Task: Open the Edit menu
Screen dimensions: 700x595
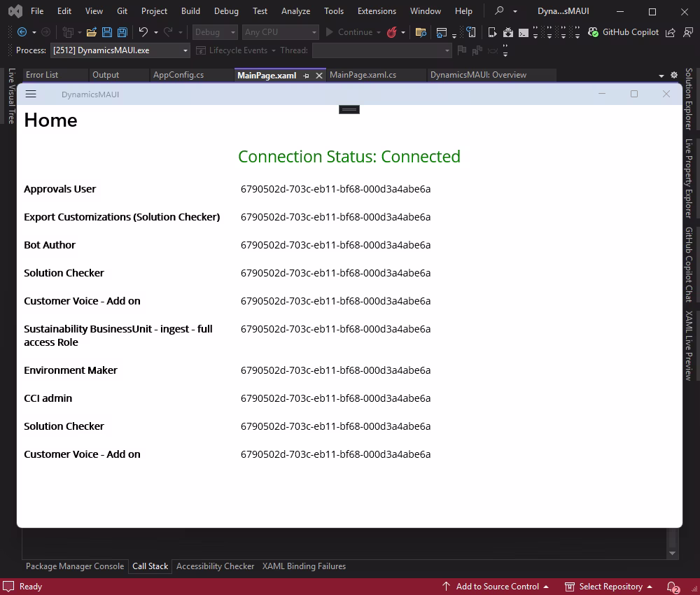Action: click(64, 11)
